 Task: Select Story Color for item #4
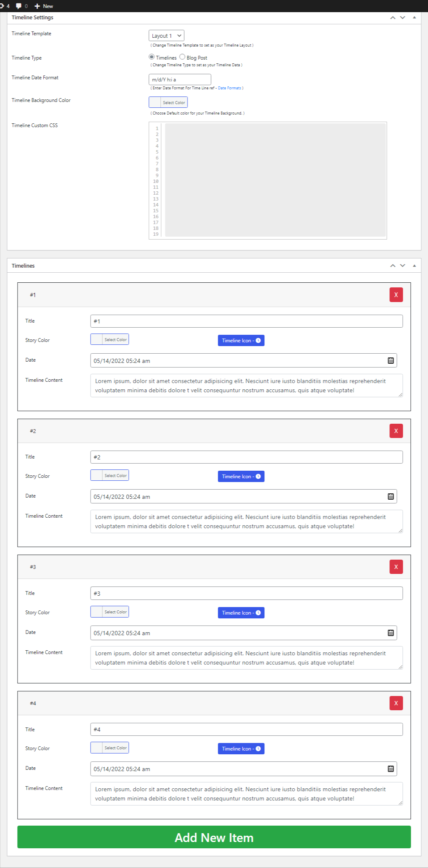click(x=110, y=748)
